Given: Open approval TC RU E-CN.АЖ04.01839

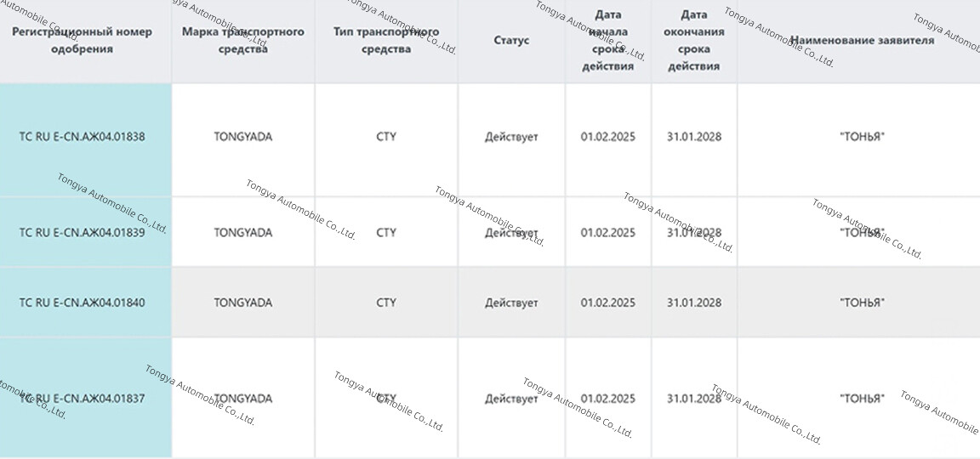Looking at the screenshot, I should 82,233.
